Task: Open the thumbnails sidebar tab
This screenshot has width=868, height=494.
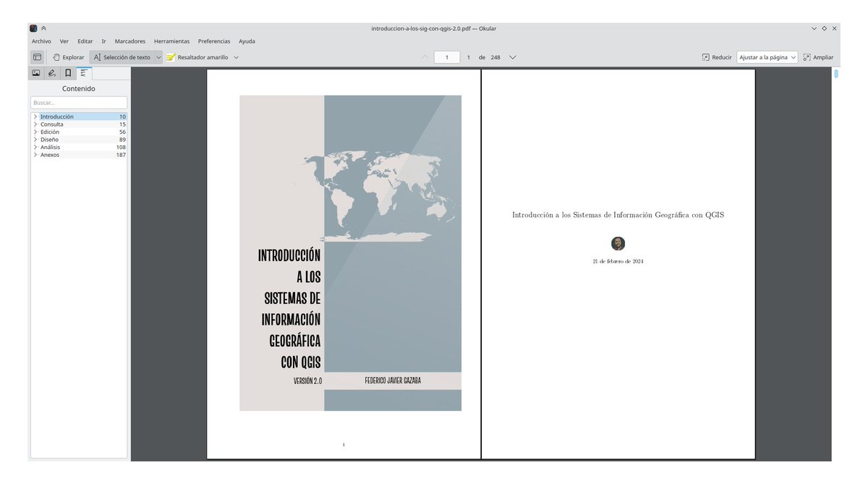Action: point(35,73)
